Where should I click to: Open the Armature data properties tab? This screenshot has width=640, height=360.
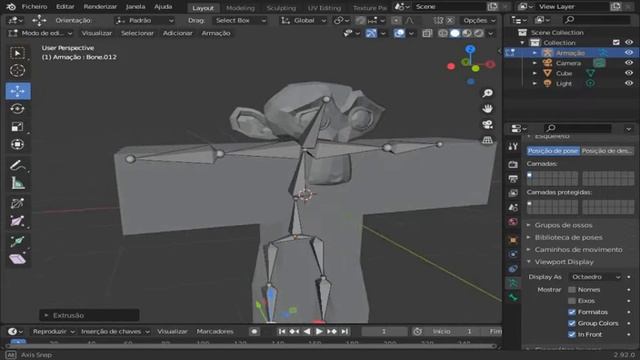pyautogui.click(x=513, y=283)
